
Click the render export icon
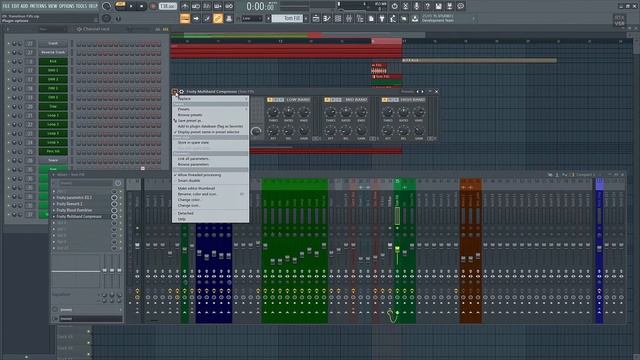[449, 6]
